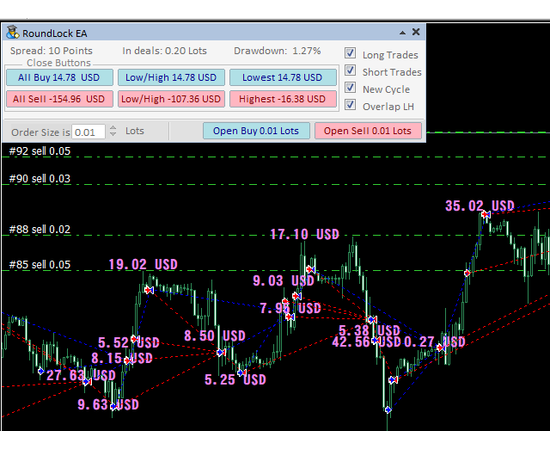Image resolution: width=550 pixels, height=450 pixels.
Task: Collapse the RoundLock EA panel arrow
Action: [402, 33]
